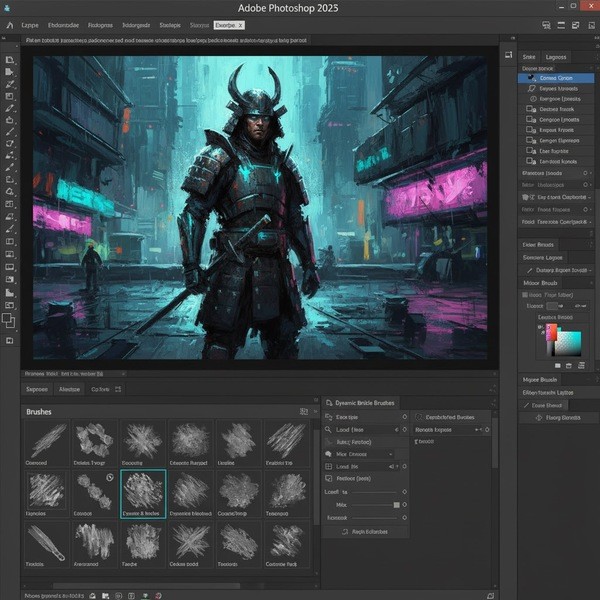Click the icon pair beside 'Eeg Ltona Copbontg'
This screenshot has height=600, width=600.
click(528, 197)
